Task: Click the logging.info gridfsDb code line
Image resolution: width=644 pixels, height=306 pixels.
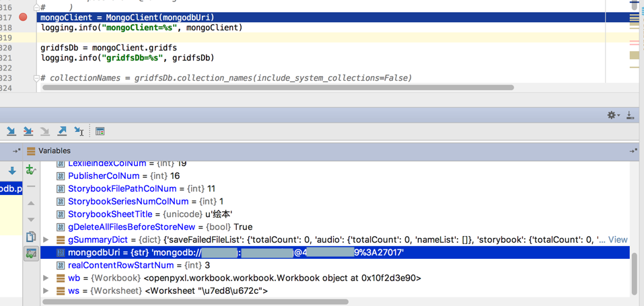Action: (127, 58)
